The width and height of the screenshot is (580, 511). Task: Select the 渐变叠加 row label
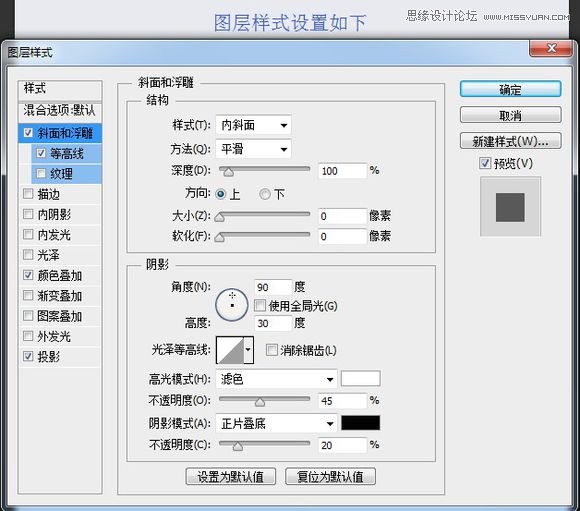(x=60, y=296)
